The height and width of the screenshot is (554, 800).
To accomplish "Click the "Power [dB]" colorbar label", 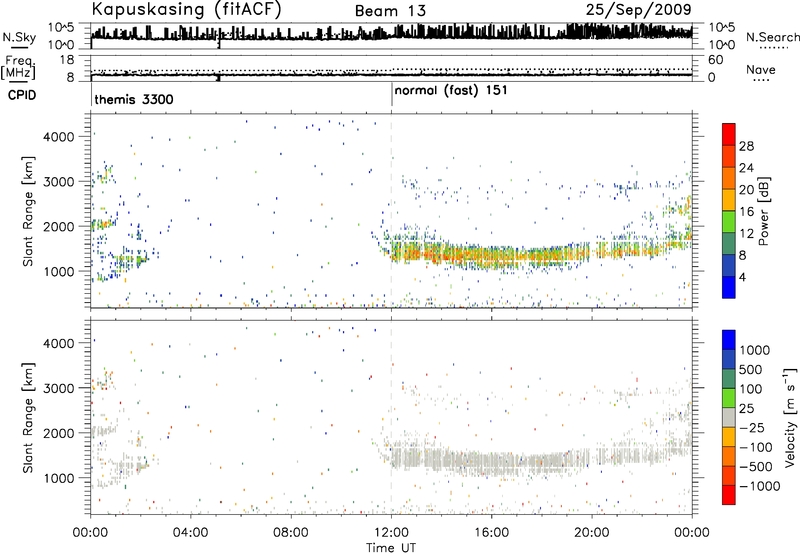I will (x=763, y=211).
